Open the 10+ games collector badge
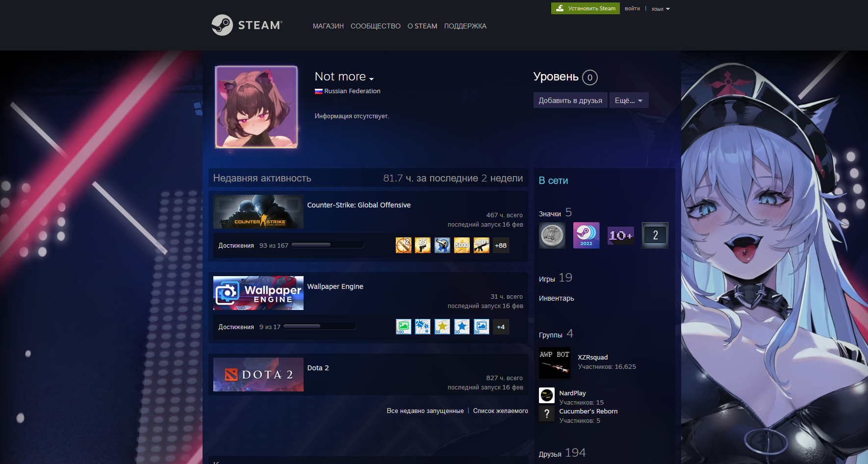The image size is (868, 464). click(x=621, y=235)
